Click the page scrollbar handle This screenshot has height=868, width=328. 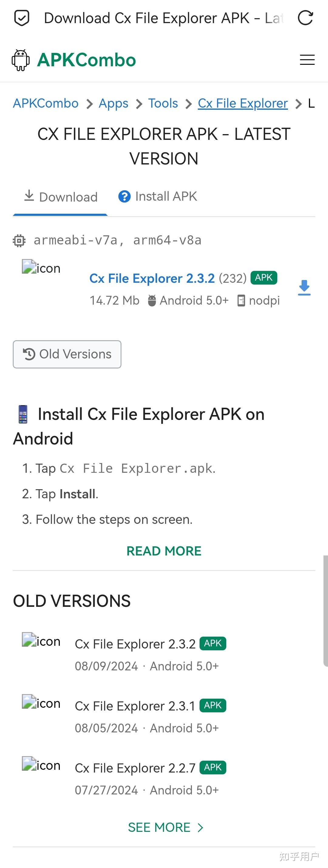click(325, 610)
